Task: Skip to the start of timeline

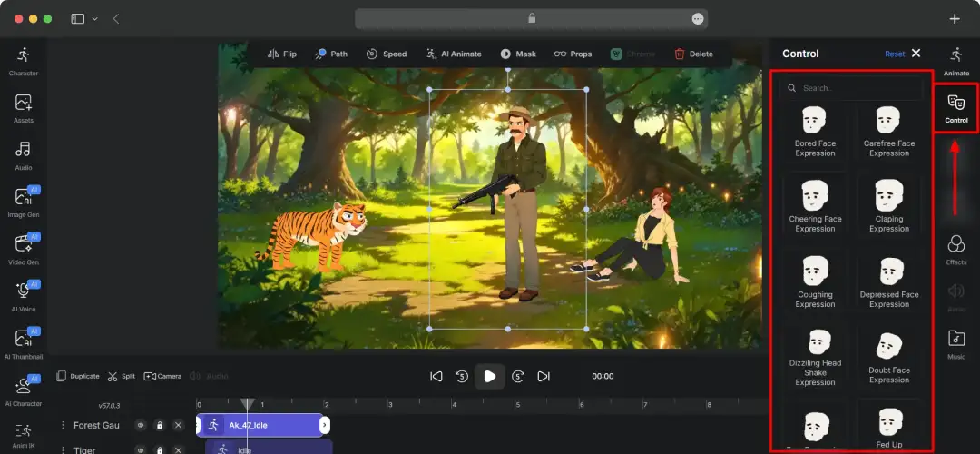Action: [x=436, y=377]
